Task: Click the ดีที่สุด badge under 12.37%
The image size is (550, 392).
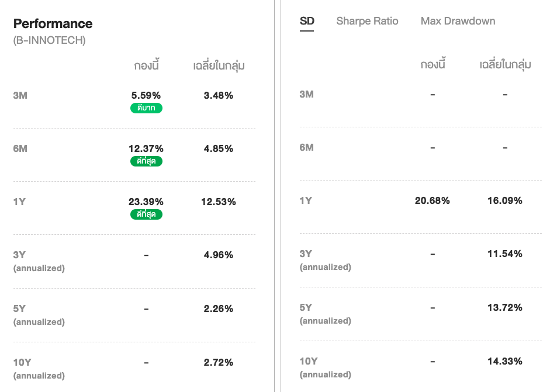Action: [146, 161]
